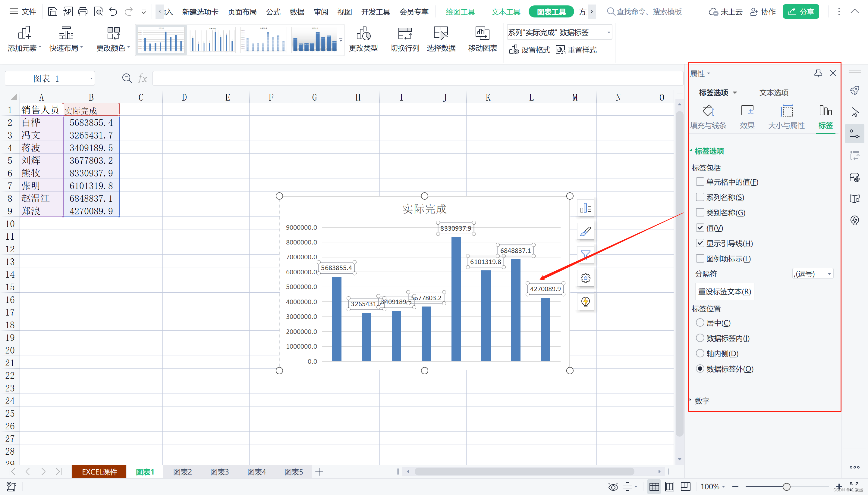Click Switch Row/Column (切换行列)
Viewport: 868px width, 495px height.
point(405,39)
